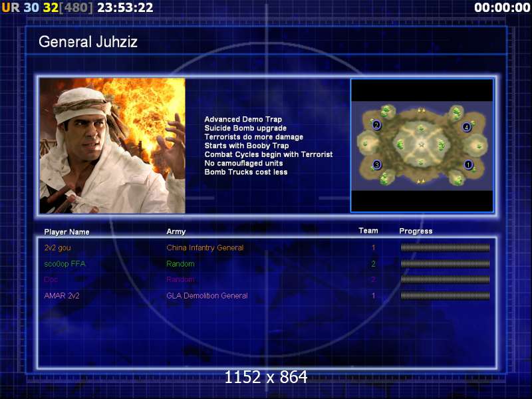Select player name sco0op FFA
This screenshot has width=532, height=399.
point(65,263)
